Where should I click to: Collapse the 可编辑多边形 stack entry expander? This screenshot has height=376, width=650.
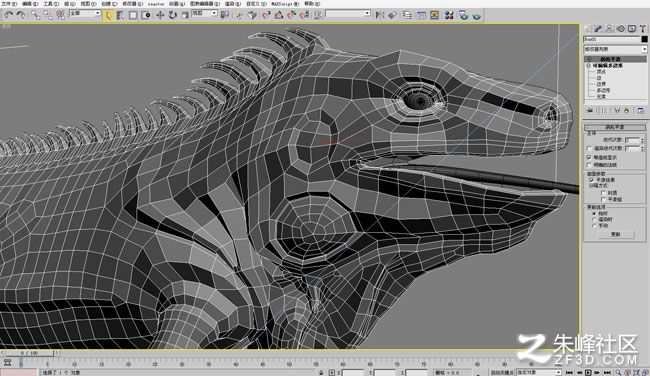(588, 65)
